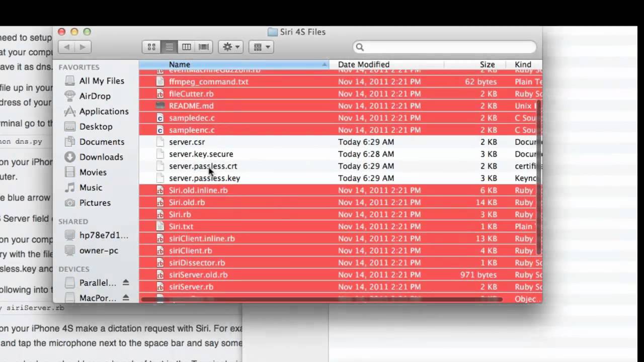Select ffmpeg_command.txt file
This screenshot has height=362, width=644.
click(x=208, y=81)
